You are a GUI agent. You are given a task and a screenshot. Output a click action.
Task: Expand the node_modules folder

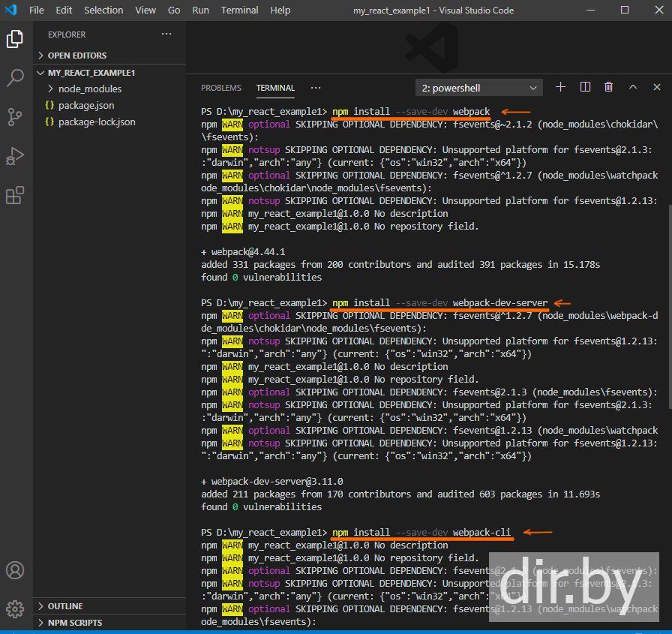[x=89, y=89]
